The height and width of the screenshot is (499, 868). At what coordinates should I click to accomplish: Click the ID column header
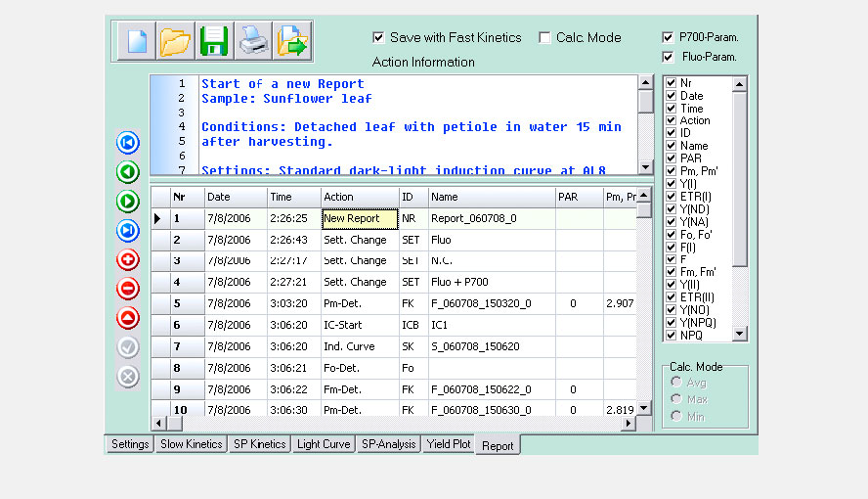(x=413, y=197)
